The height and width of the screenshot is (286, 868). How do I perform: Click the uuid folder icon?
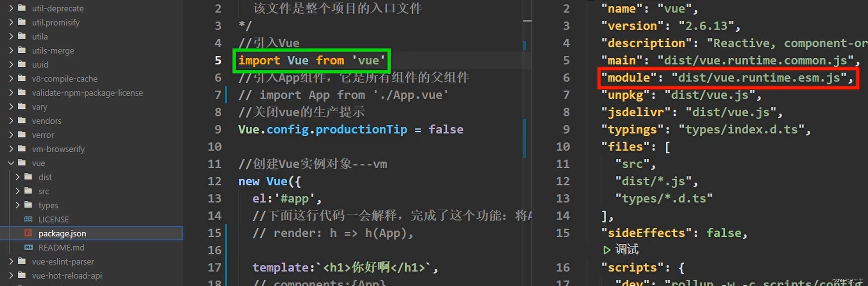point(22,64)
